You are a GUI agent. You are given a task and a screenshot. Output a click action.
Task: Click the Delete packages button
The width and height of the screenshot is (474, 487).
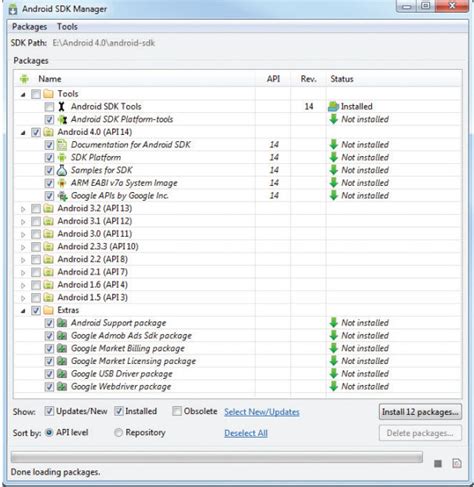tap(420, 433)
